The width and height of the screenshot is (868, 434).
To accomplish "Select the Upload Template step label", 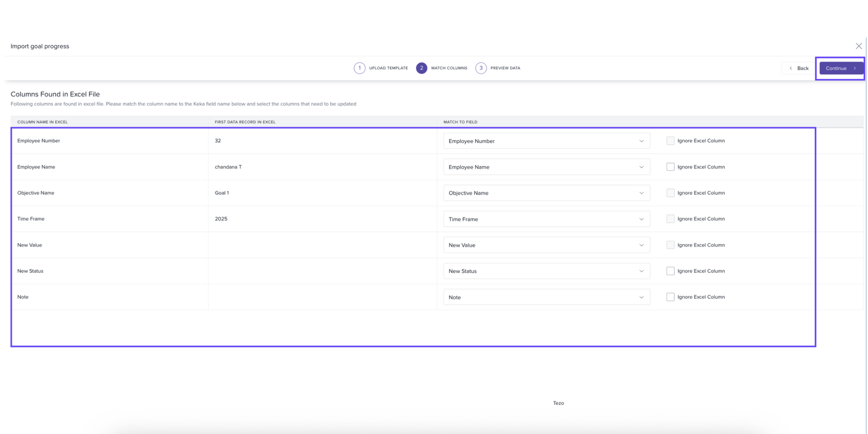I will pos(388,68).
